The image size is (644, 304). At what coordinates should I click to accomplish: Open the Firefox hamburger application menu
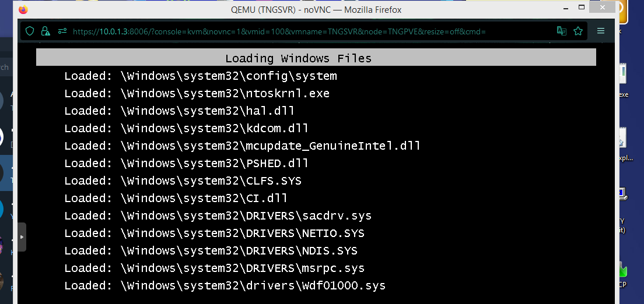[x=601, y=31]
